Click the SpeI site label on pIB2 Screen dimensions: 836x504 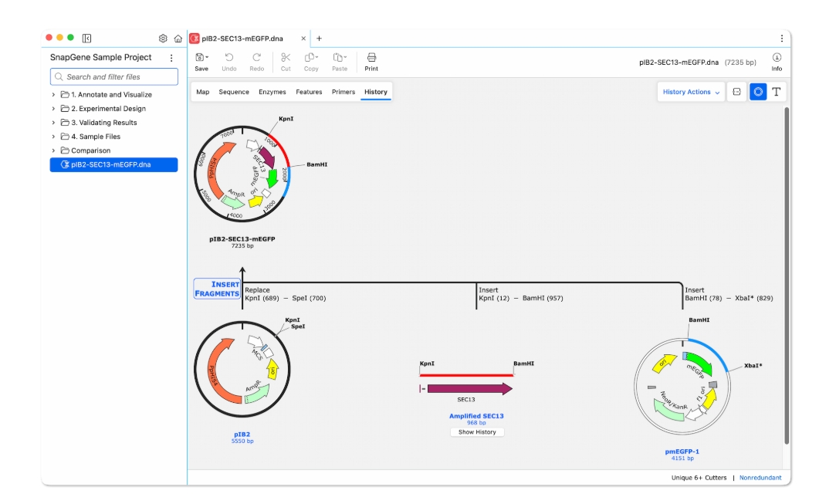tap(298, 326)
